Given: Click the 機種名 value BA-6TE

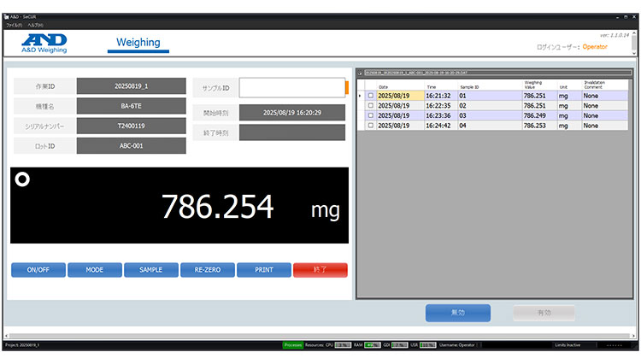Looking at the screenshot, I should click(132, 106).
